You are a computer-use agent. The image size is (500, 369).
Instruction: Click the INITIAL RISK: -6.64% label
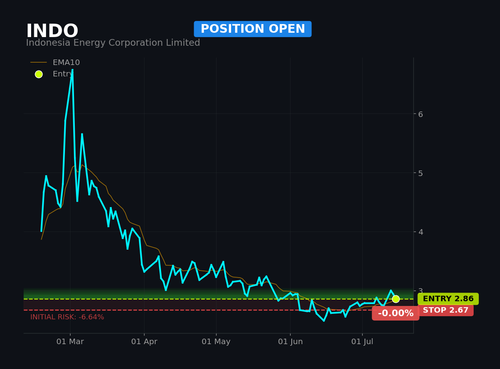(67, 317)
